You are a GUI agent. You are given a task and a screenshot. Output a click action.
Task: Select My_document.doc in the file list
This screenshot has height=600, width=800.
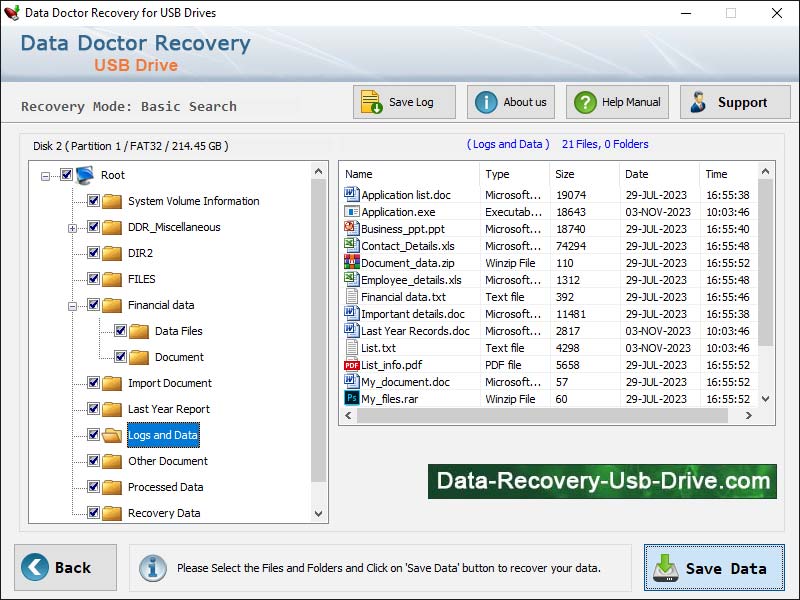pyautogui.click(x=407, y=381)
